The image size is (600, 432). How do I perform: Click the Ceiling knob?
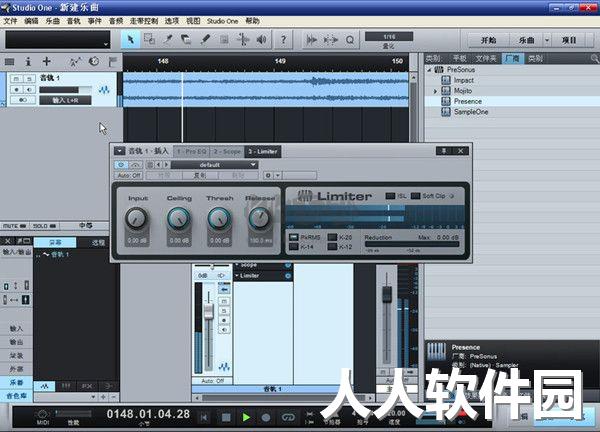tap(178, 218)
